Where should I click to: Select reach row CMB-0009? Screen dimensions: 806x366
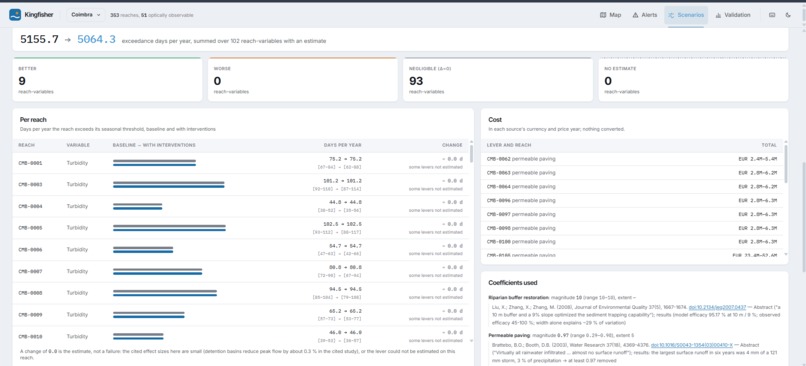coord(241,315)
